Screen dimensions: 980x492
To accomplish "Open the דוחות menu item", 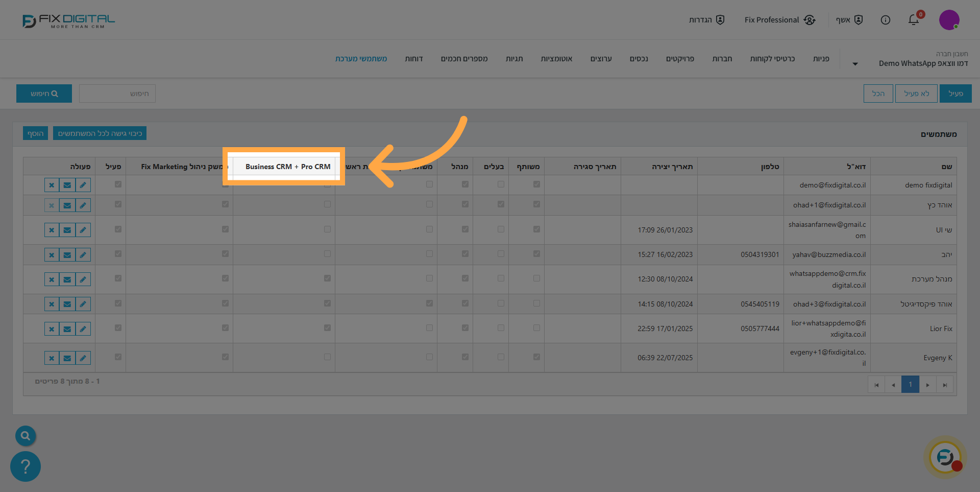I will click(x=414, y=59).
